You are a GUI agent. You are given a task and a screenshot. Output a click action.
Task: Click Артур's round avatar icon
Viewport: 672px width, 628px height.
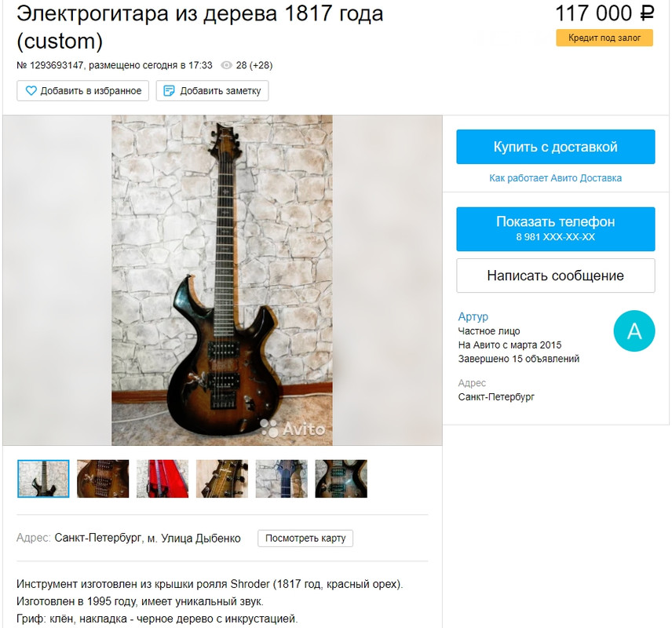[634, 331]
